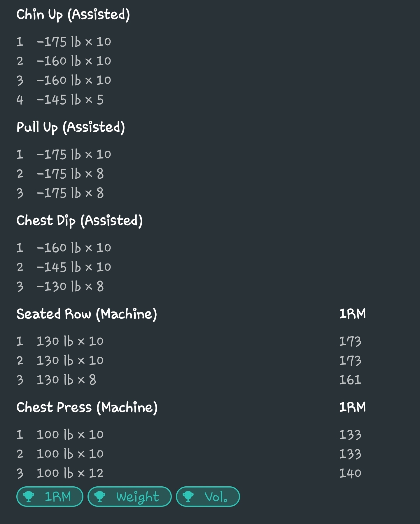Open the Chin Up (Assisted) exercise heading
Image resolution: width=420 pixels, height=524 pixels.
coord(73,15)
